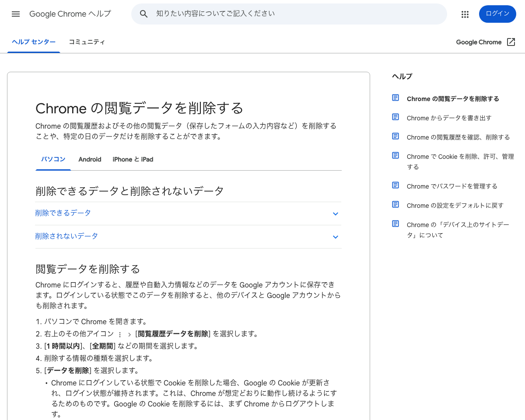Open the 削除されないデータ section title
This screenshot has width=525, height=420.
(66, 236)
